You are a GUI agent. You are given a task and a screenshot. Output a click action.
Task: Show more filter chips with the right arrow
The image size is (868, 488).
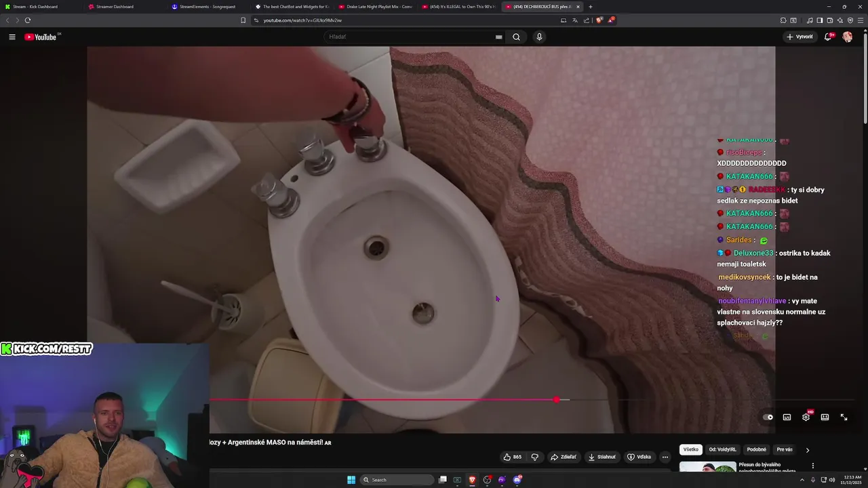807,449
